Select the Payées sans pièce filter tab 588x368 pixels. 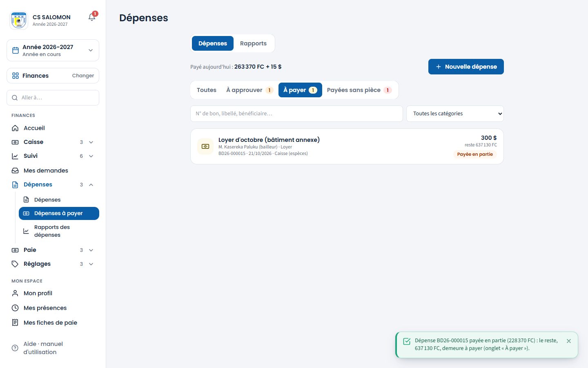[x=359, y=90]
